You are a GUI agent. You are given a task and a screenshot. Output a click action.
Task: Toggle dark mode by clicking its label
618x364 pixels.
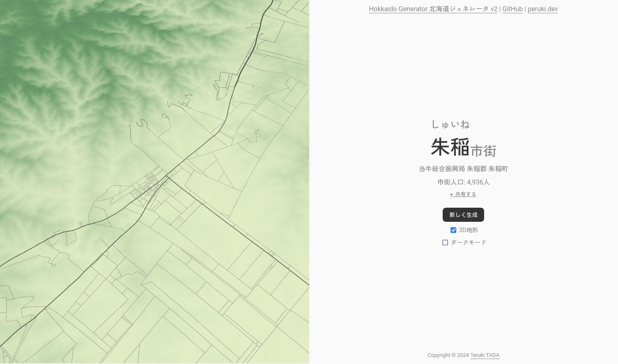(x=469, y=243)
